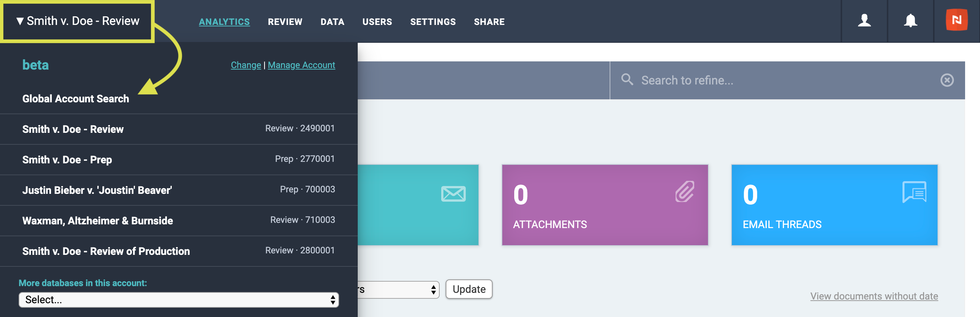The image size is (980, 317).
Task: Switch to Smith v. Doe - Prep database
Action: [x=178, y=160]
